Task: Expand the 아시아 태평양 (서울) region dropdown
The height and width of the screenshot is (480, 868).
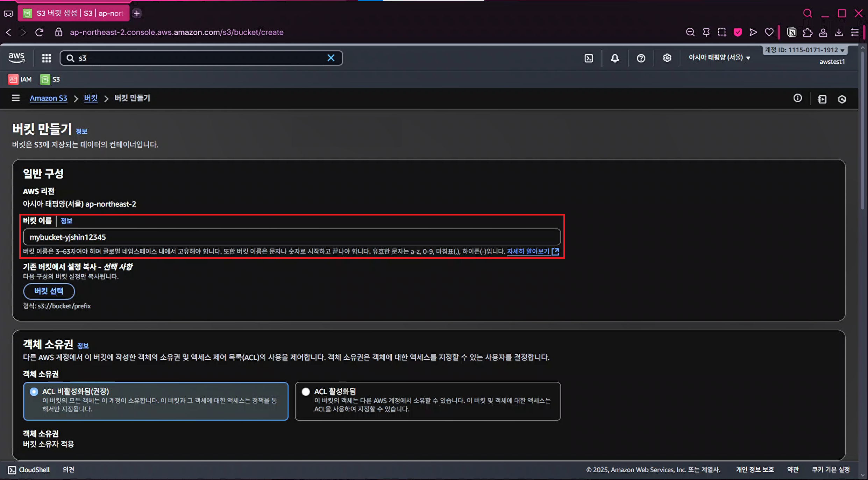Action: click(x=719, y=58)
